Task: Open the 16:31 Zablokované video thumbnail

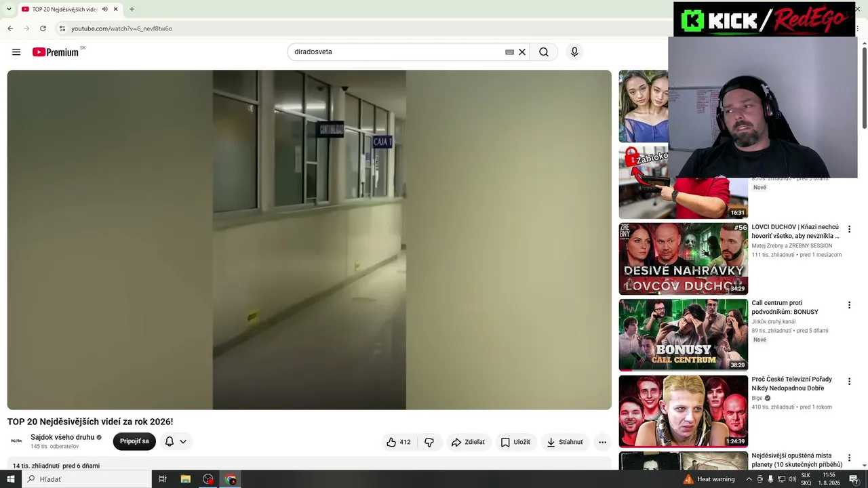Action: 684,182
